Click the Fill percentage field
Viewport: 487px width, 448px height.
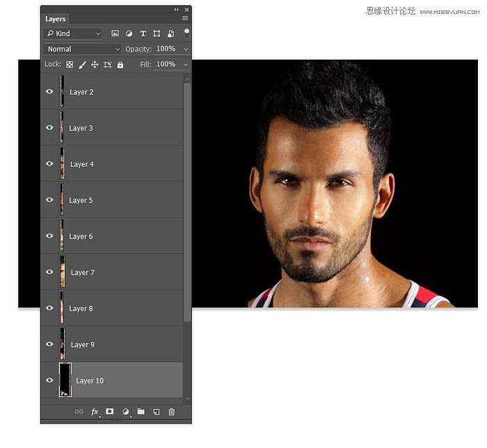tap(166, 65)
